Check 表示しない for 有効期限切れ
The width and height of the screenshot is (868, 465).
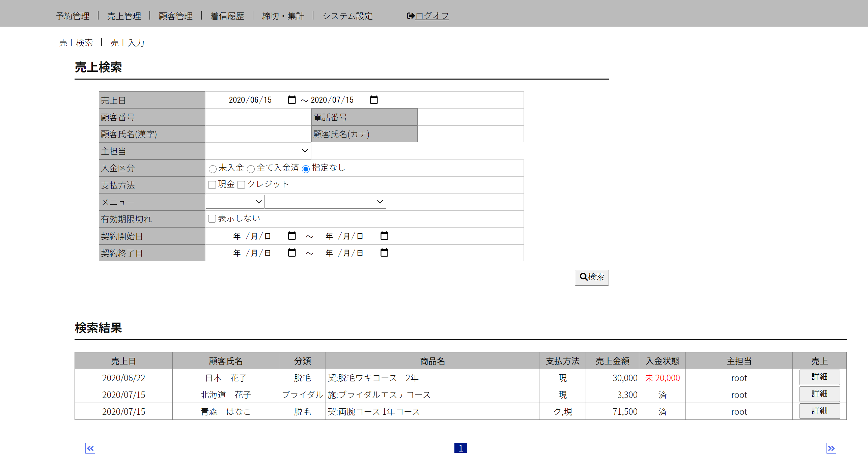click(212, 219)
